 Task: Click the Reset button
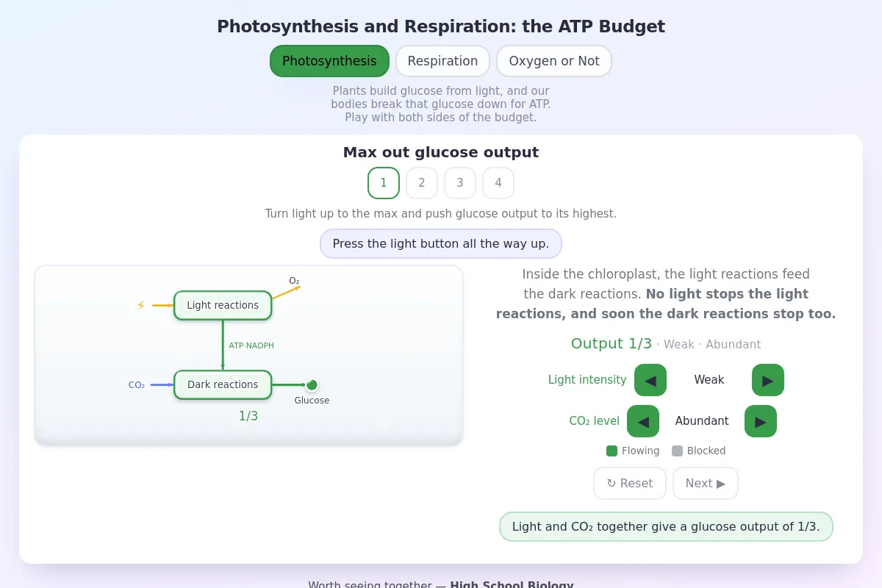[x=630, y=483]
